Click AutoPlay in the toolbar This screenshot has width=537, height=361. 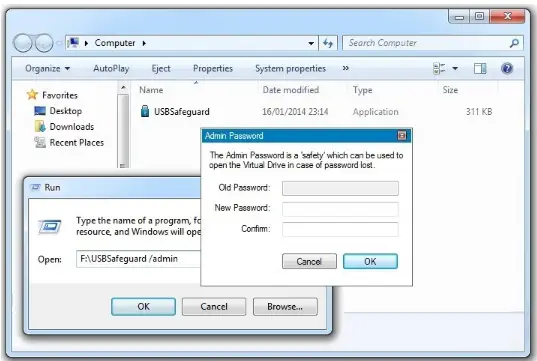tap(111, 69)
